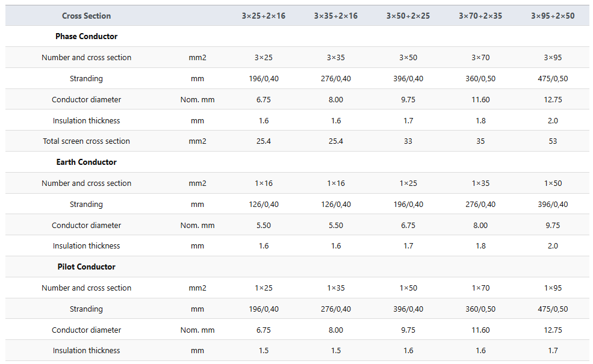The height and width of the screenshot is (364, 593).
Task: Click the Pilot Conductor section heading
Action: tap(86, 267)
